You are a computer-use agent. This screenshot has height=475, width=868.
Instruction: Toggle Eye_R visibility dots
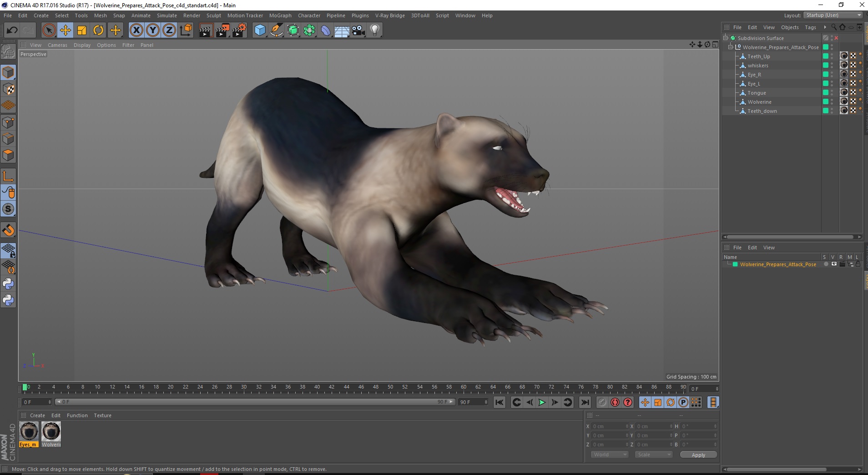pyautogui.click(x=832, y=74)
